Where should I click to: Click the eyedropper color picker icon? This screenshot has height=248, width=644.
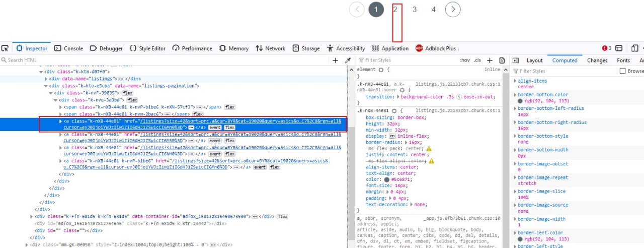click(x=347, y=60)
